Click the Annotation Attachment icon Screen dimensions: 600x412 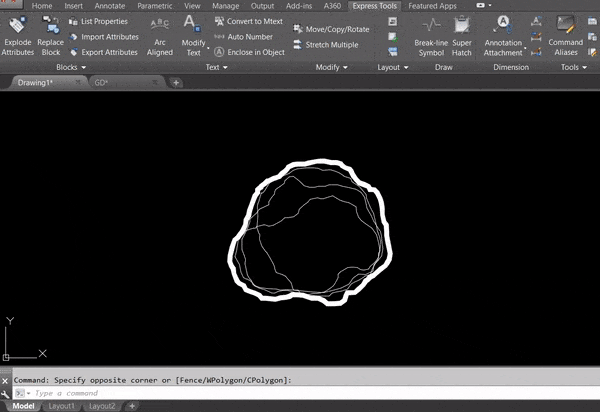[502, 24]
